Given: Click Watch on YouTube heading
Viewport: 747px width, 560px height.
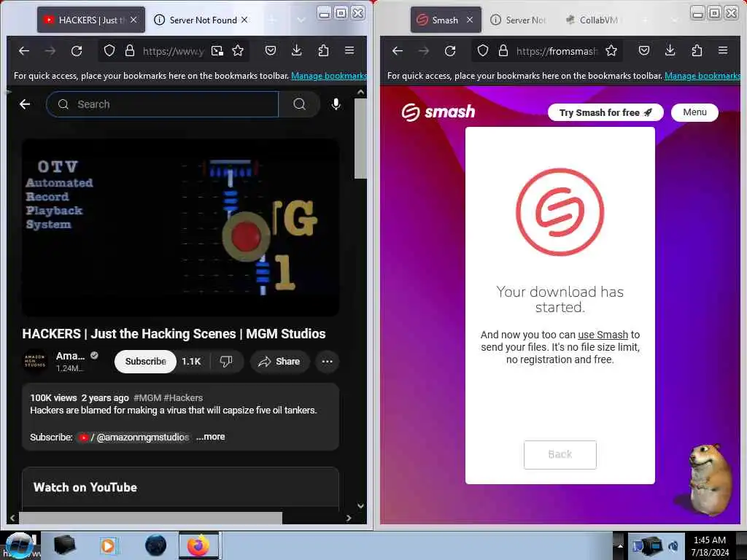Looking at the screenshot, I should [85, 487].
